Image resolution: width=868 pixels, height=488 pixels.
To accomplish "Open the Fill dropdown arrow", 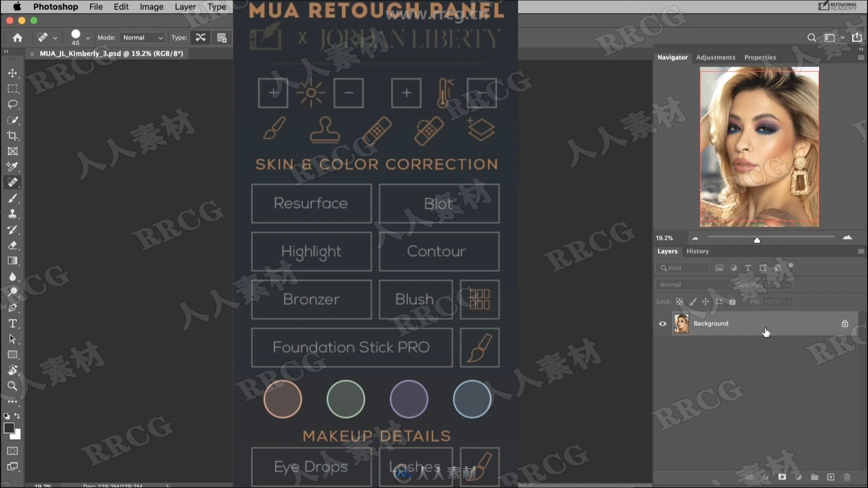I will [788, 301].
